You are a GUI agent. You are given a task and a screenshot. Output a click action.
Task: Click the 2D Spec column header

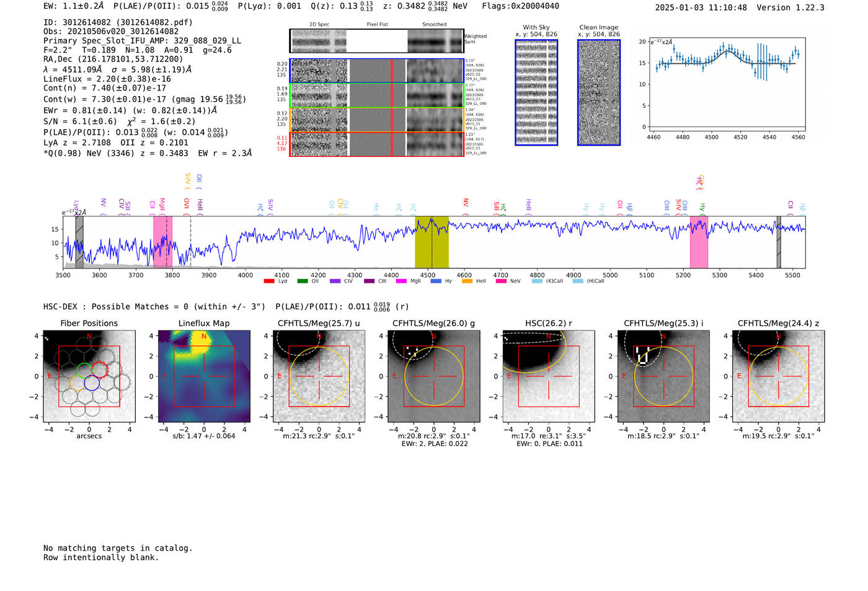click(319, 25)
